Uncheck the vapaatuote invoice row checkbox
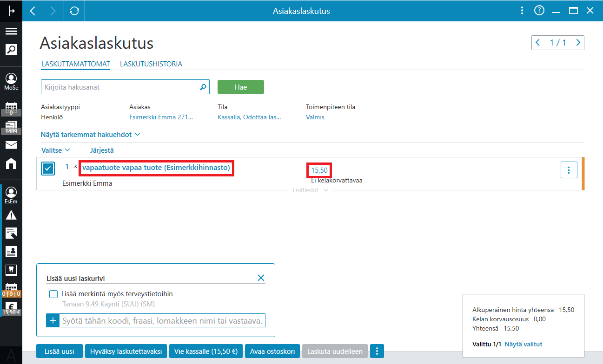The height and width of the screenshot is (364, 603). 48,169
